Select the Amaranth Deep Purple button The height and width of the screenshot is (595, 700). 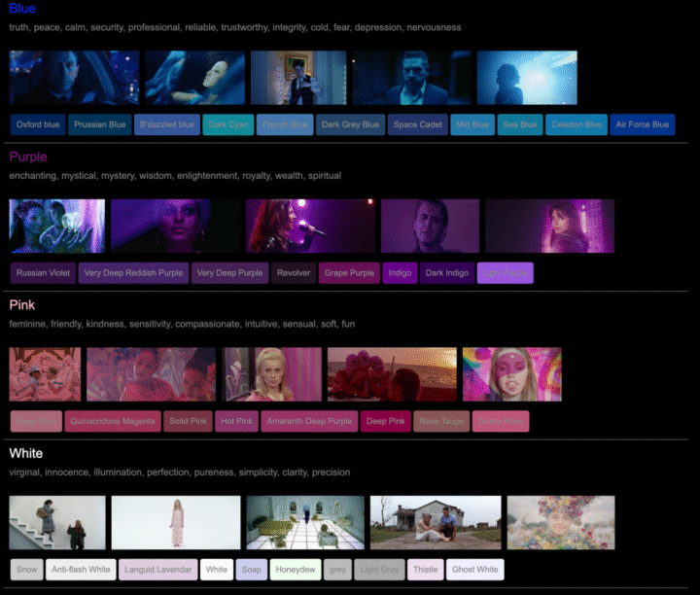pyautogui.click(x=309, y=421)
